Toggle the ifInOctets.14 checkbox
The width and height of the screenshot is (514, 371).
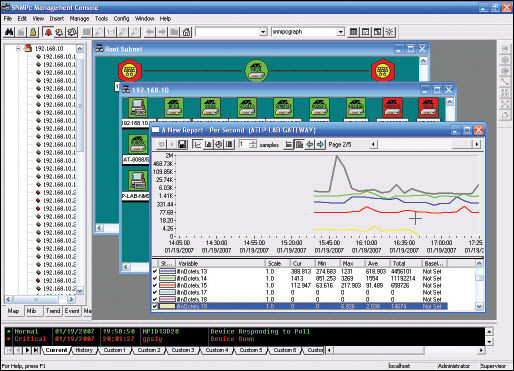coord(155,278)
